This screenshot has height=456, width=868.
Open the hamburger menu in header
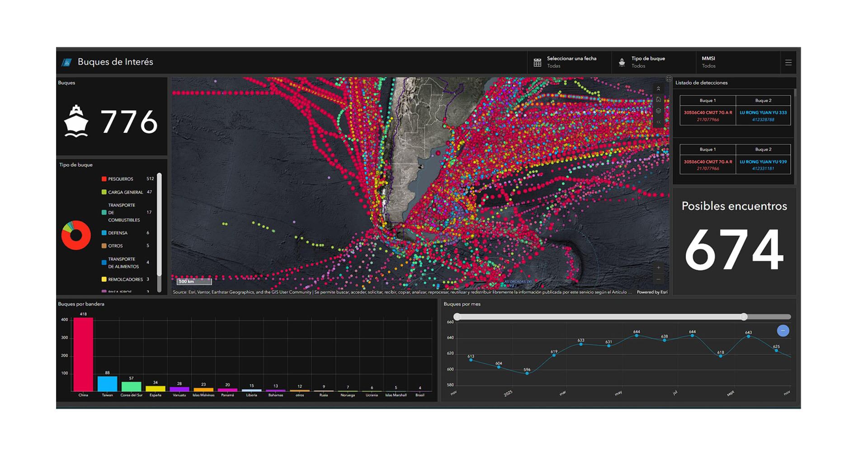pyautogui.click(x=788, y=63)
